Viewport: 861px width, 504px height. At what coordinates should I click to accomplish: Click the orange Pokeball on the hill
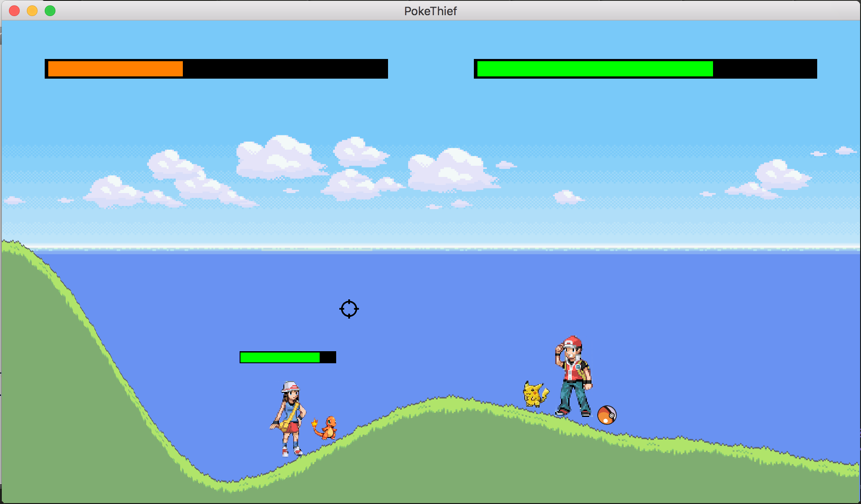(x=607, y=415)
